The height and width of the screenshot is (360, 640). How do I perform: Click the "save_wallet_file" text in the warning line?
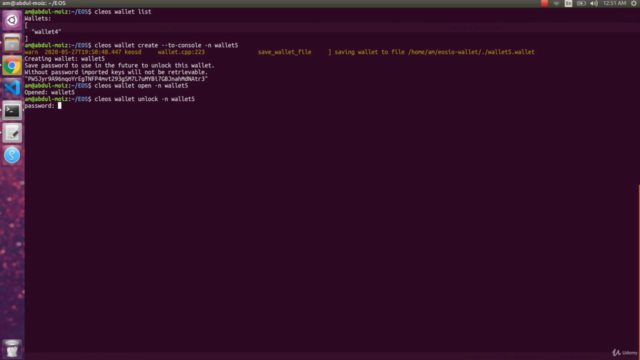coord(284,52)
